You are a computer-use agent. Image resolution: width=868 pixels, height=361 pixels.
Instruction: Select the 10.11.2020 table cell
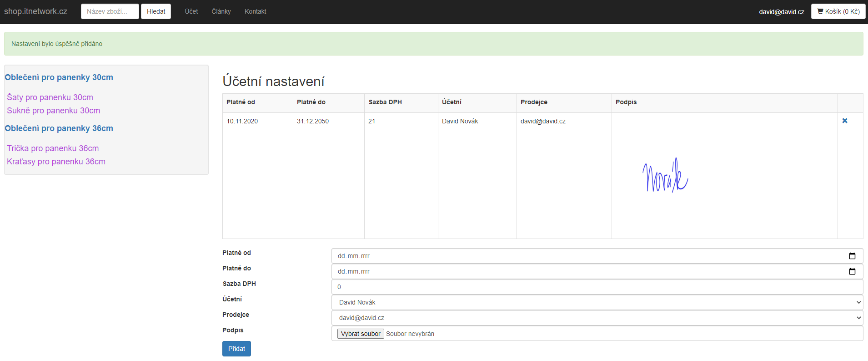pyautogui.click(x=258, y=176)
